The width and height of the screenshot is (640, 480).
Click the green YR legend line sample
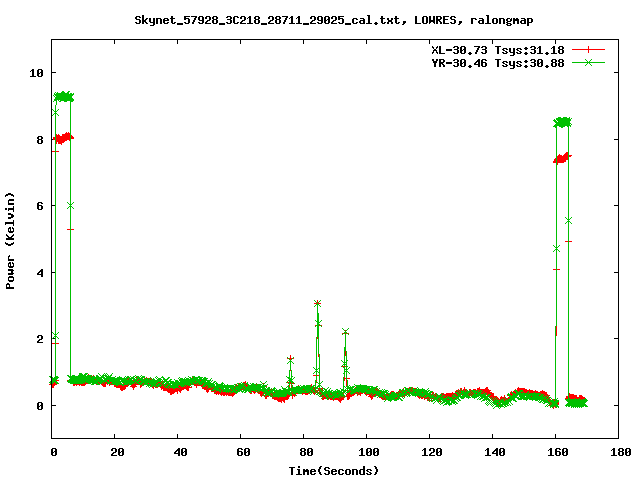[x=588, y=62]
